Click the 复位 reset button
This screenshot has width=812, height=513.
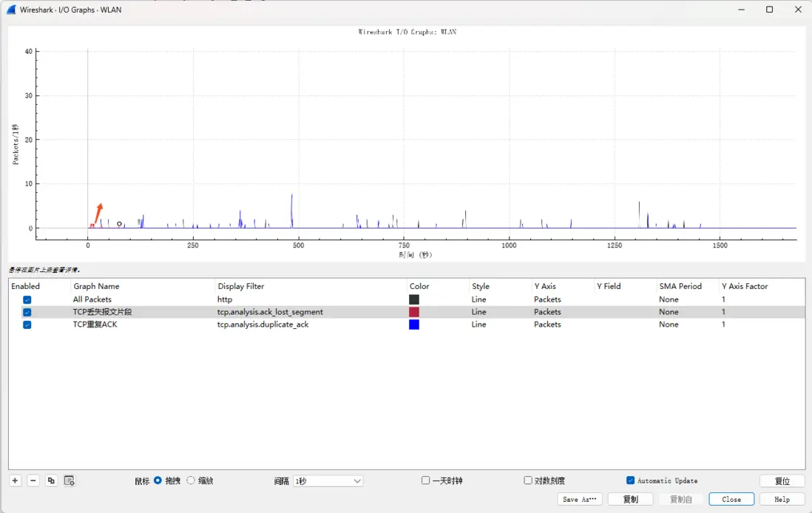coord(782,481)
